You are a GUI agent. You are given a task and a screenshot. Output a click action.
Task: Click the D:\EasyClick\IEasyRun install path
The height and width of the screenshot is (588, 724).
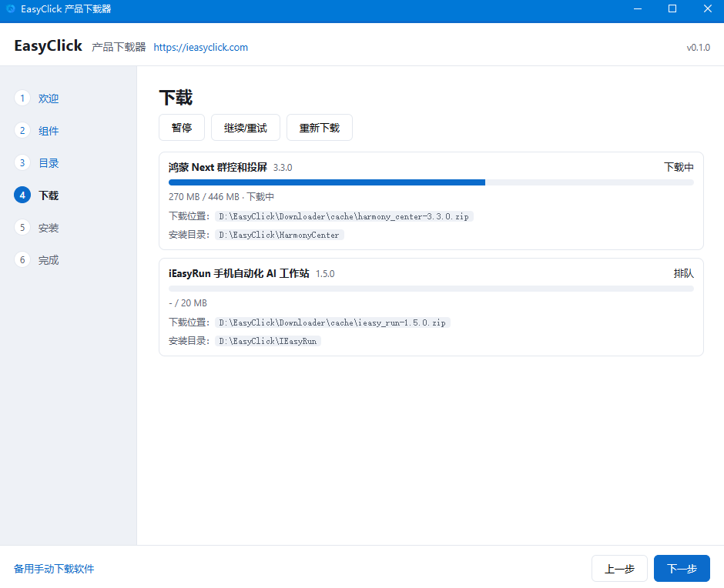pos(268,341)
